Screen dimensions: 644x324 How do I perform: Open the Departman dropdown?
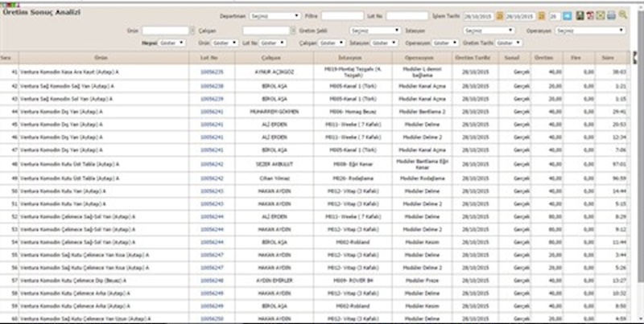[x=275, y=16]
